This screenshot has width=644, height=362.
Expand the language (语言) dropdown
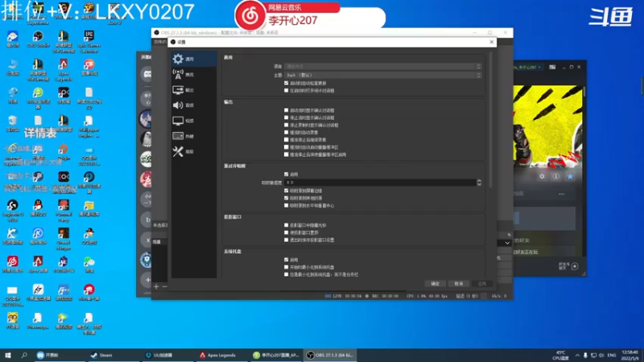click(382, 66)
